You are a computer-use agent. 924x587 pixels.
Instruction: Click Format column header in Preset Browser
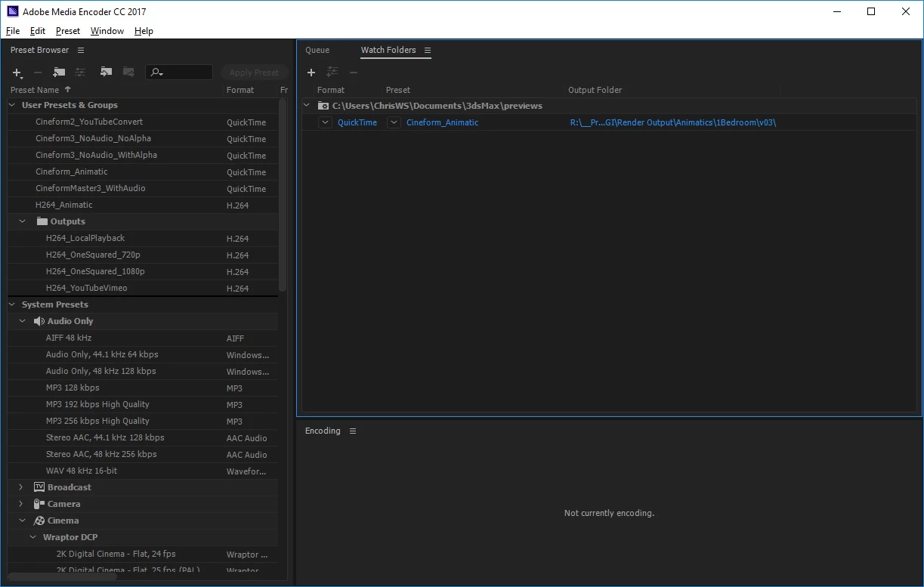tap(240, 90)
